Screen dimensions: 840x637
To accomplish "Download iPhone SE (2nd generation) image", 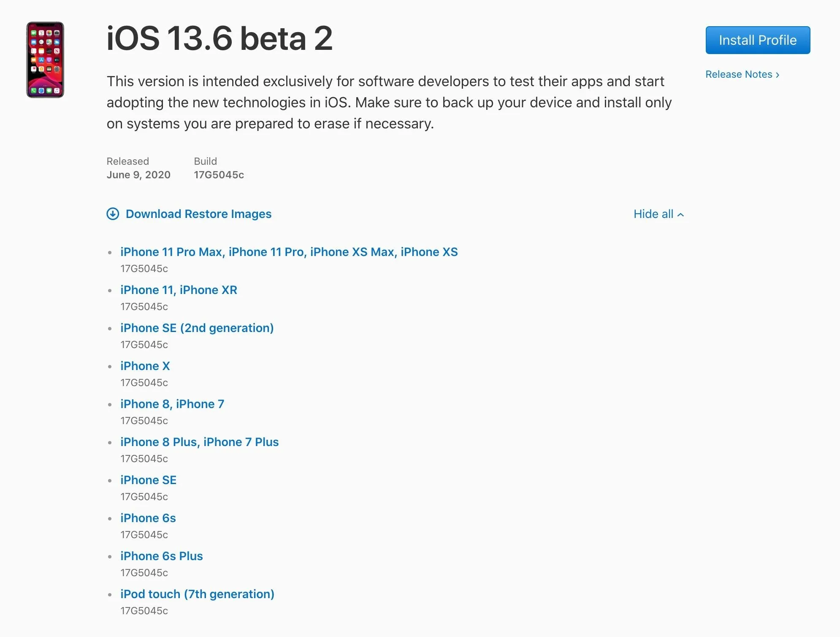I will (197, 328).
